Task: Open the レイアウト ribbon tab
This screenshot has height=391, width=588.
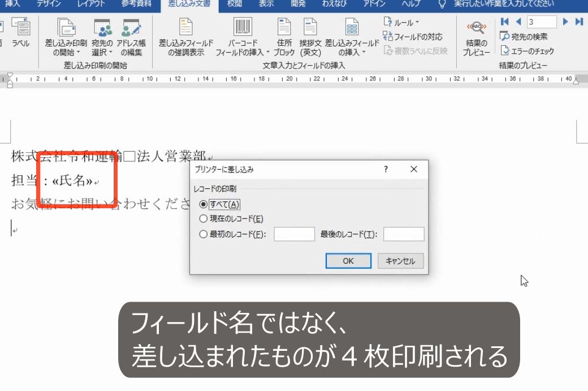Action: [91, 4]
